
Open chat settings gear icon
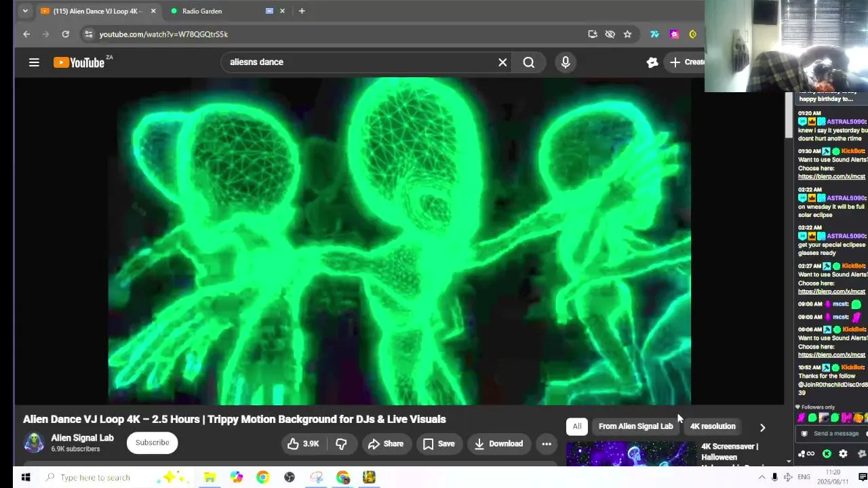pyautogui.click(x=843, y=454)
